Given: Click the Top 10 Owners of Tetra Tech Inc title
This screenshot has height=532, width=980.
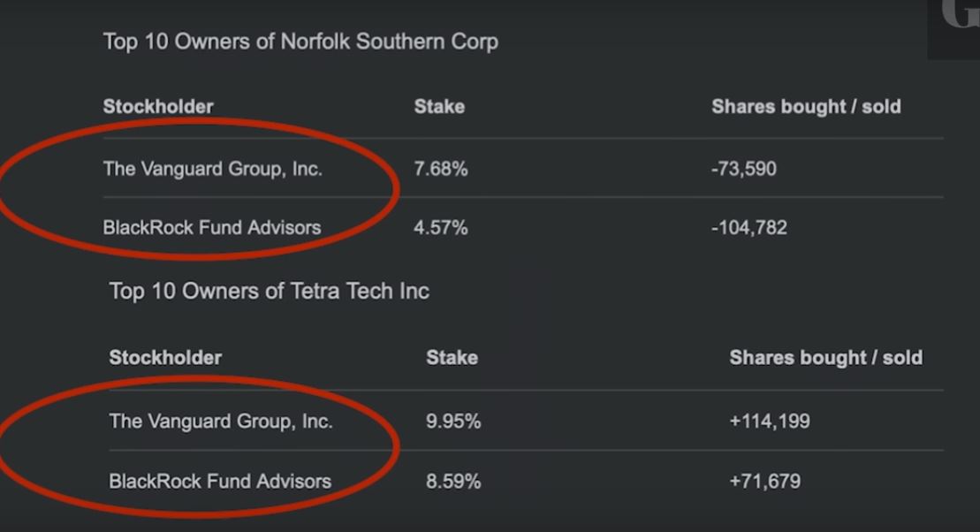Looking at the screenshot, I should click(x=269, y=292).
